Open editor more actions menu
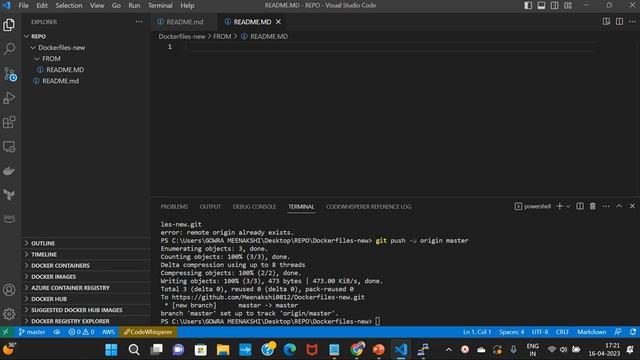The image size is (640, 360). (x=632, y=21)
